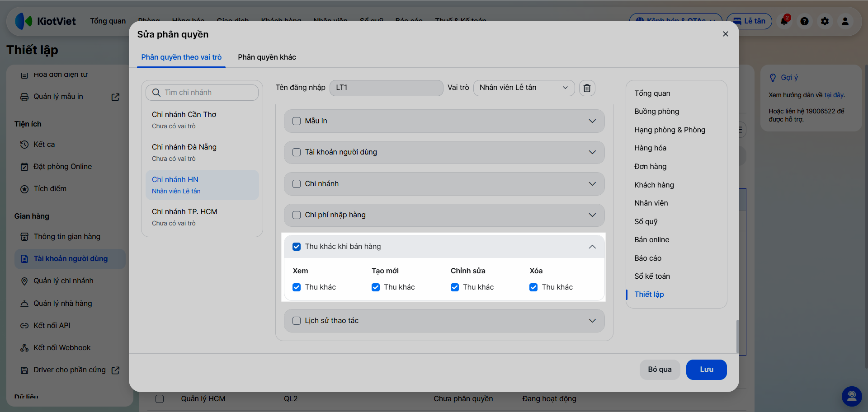868x412 pixels.
Task: Click the Quản lý nhà hàng icon
Action: click(24, 304)
